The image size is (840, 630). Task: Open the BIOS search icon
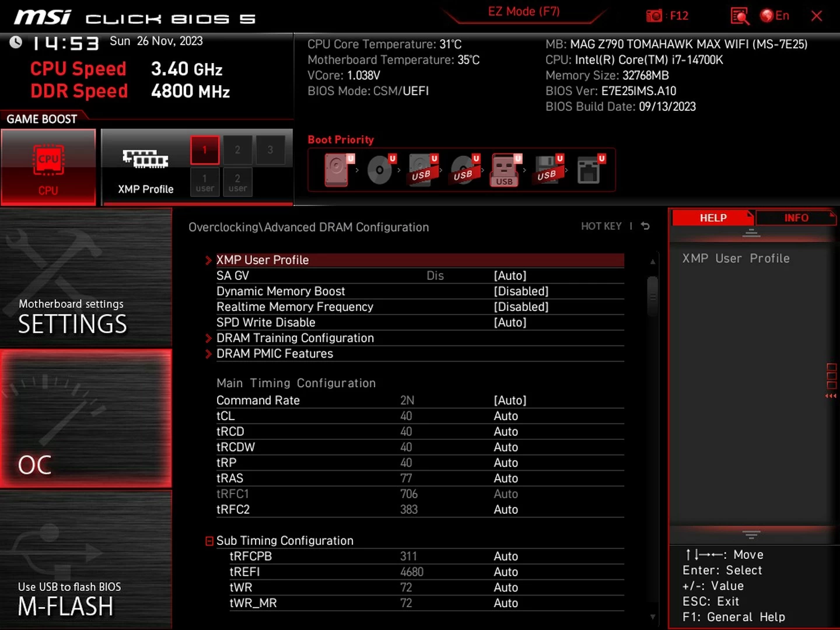tap(739, 16)
